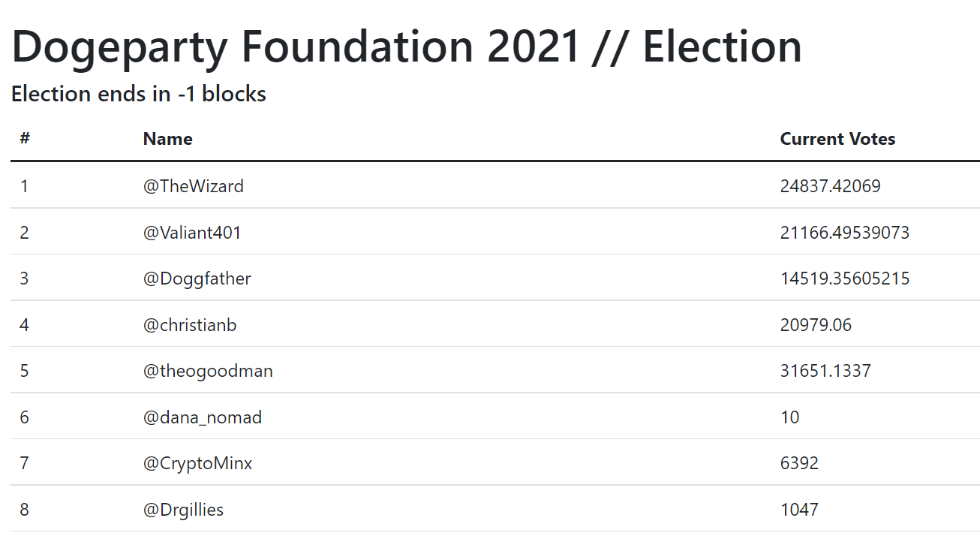Click row number 8 cell
Image resolution: width=980 pixels, height=560 pixels.
[25, 510]
